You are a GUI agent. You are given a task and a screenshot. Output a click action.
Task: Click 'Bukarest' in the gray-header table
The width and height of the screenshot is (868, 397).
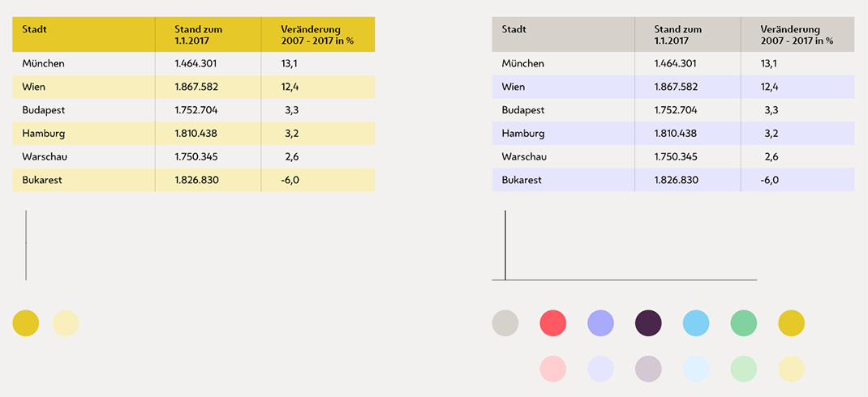coord(522,180)
